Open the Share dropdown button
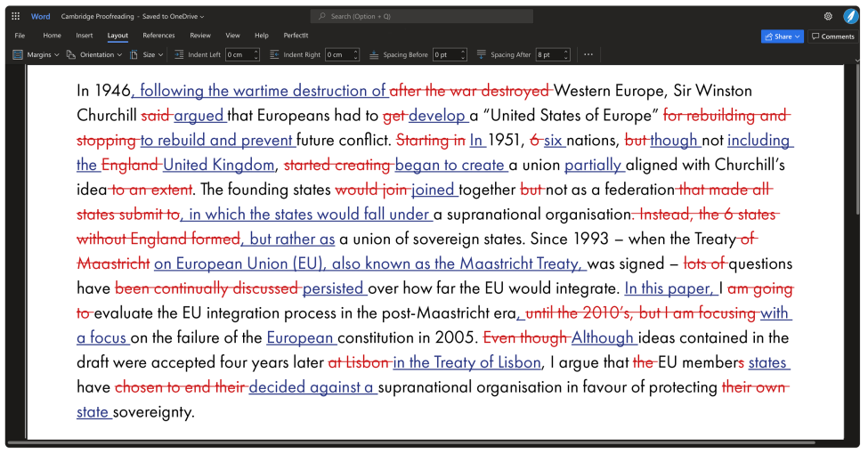Screen dimensions: 868x454 click(782, 36)
